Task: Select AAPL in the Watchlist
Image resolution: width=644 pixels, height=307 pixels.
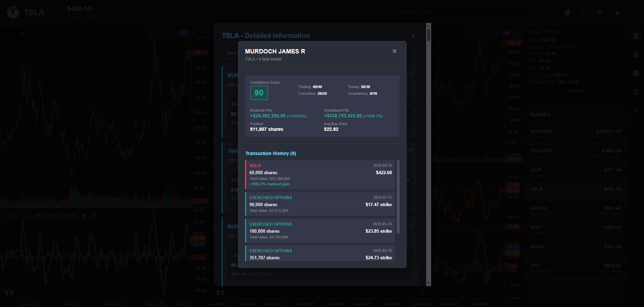Action: 576,172
